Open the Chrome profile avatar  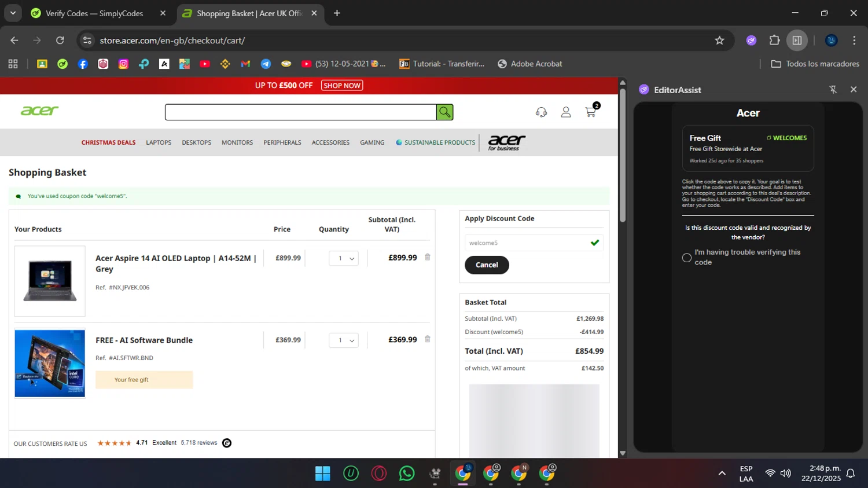point(832,41)
